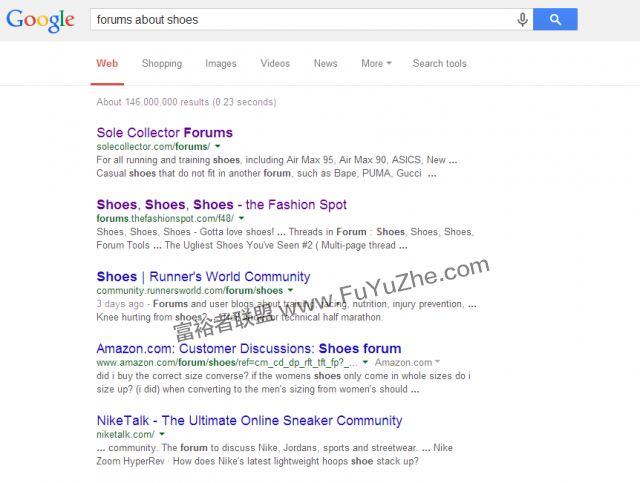This screenshot has width=640, height=483.
Task: Open 'Shoes | Runner's World Community' result
Action: pos(203,276)
